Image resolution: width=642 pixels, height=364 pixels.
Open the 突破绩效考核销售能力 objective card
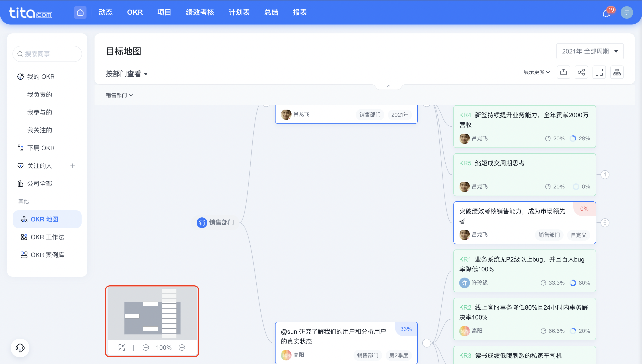pos(525,223)
